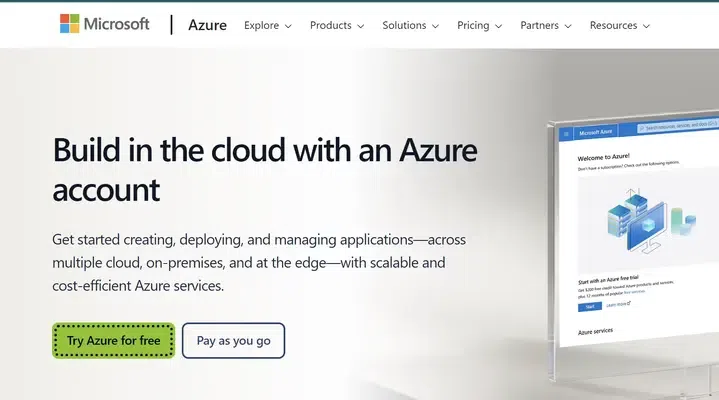Click the portal preview search resources box
The width and height of the screenshot is (719, 400).
pyautogui.click(x=680, y=128)
